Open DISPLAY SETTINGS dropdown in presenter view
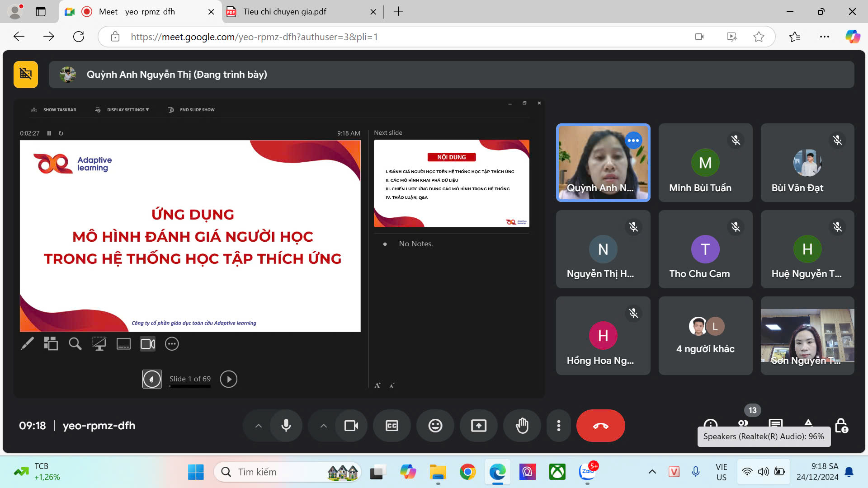This screenshot has width=868, height=488. pyautogui.click(x=122, y=110)
